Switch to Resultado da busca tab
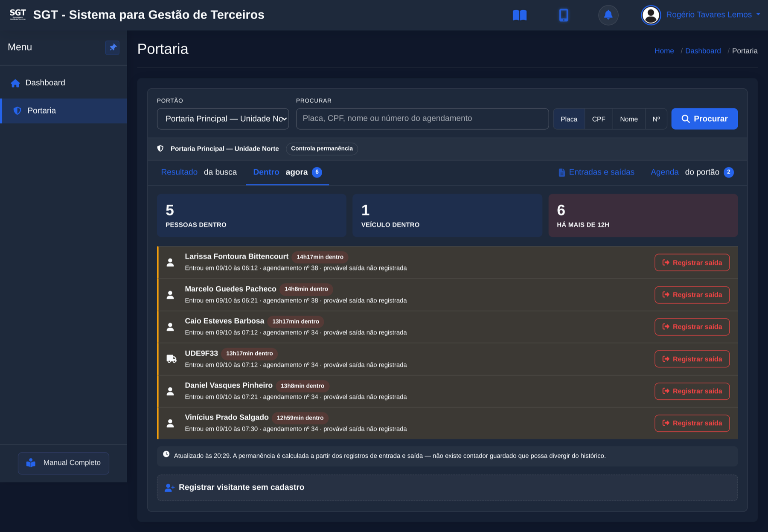This screenshot has height=532, width=768. coord(199,172)
